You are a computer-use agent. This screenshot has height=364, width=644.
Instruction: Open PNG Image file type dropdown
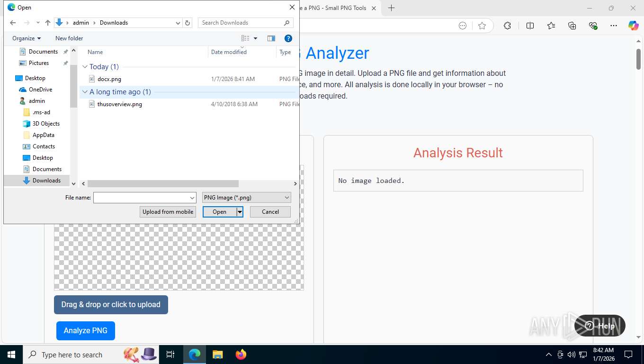tap(247, 198)
